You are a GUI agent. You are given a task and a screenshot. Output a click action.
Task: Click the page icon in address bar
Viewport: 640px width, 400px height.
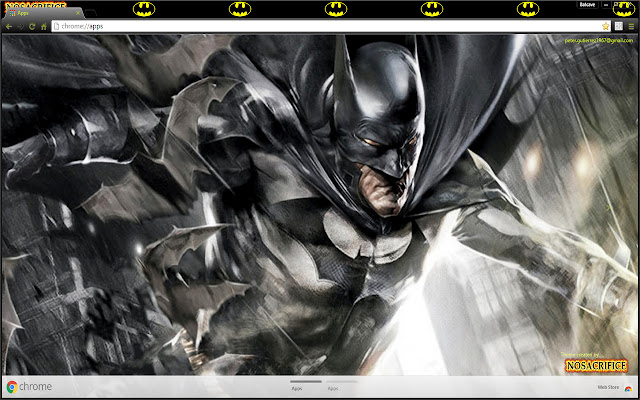[x=57, y=27]
